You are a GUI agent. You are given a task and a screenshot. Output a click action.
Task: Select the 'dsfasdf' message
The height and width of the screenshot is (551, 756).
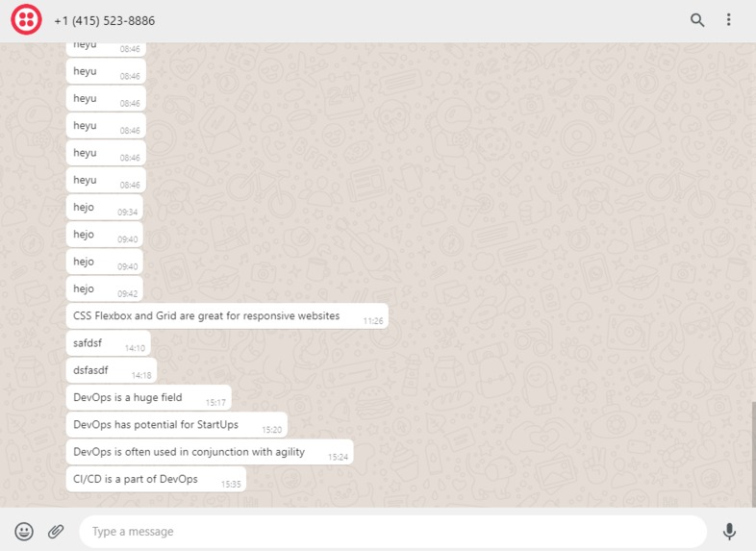[112, 371]
